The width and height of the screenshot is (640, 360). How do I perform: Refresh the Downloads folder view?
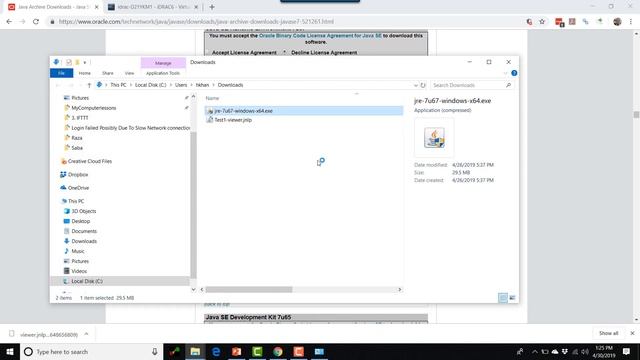(423, 85)
